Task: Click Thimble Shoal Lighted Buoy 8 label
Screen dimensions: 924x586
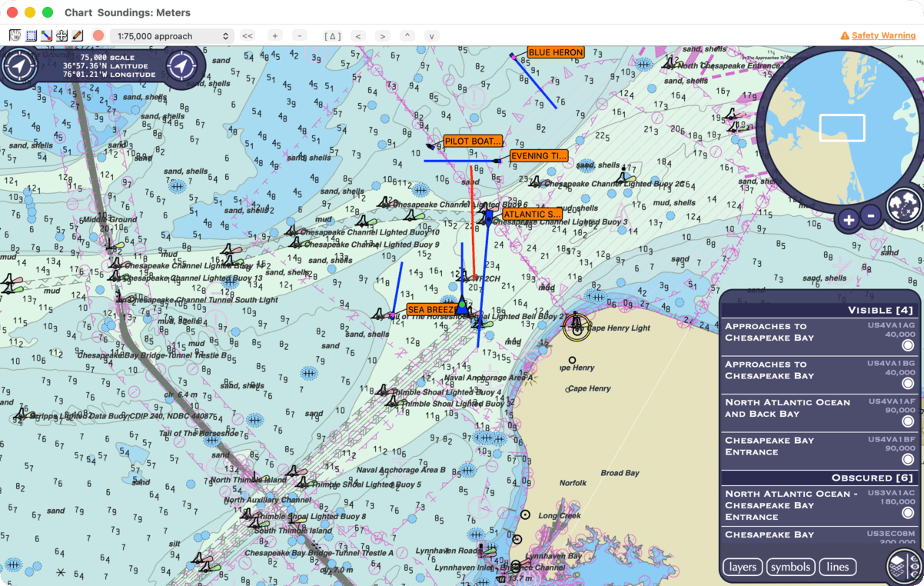Action: [312, 517]
